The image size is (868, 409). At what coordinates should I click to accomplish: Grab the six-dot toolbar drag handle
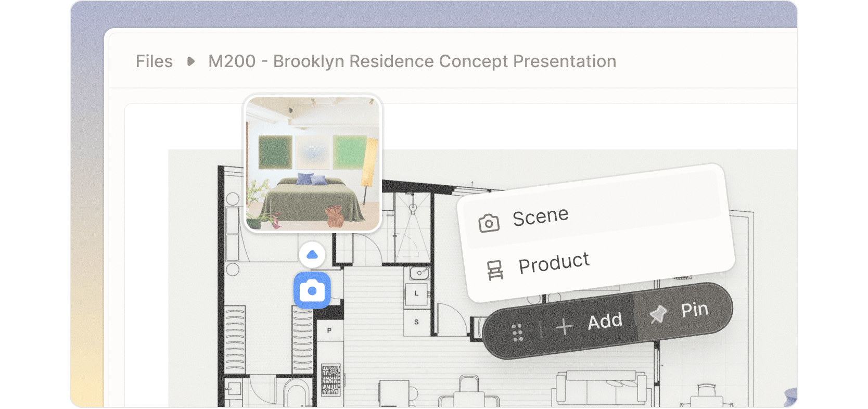[x=517, y=333]
